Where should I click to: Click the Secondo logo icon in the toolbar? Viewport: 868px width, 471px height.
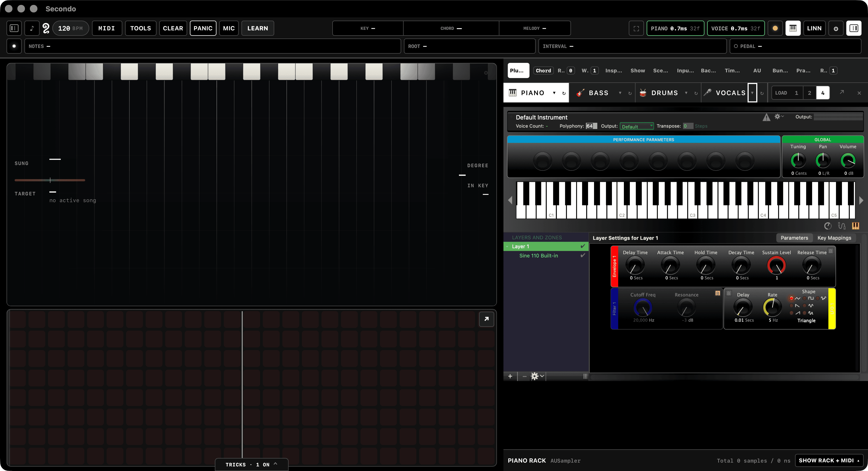(x=46, y=28)
